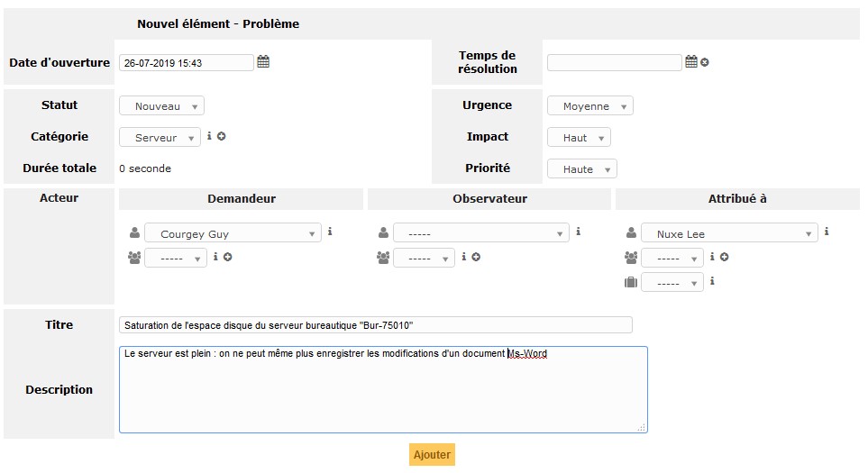Open the Observateur group dropdown
This screenshot has width=868, height=473.
[424, 258]
